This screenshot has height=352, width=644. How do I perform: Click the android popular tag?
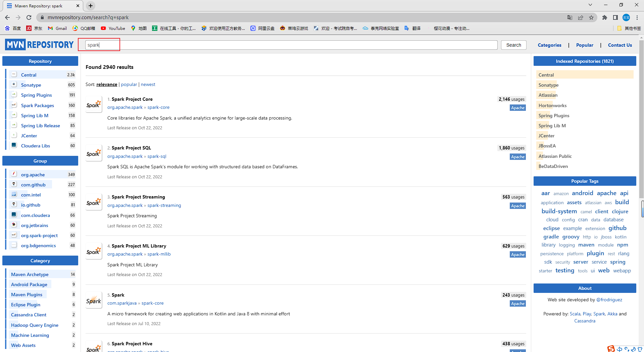582,193
